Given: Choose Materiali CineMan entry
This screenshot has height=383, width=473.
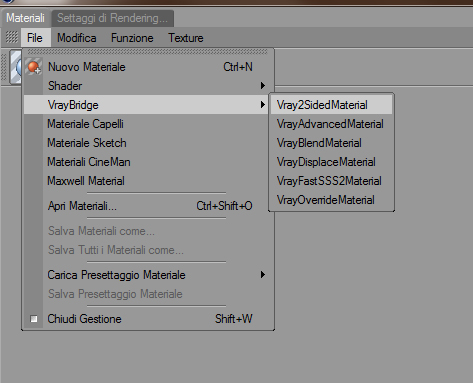Looking at the screenshot, I should point(149,162).
